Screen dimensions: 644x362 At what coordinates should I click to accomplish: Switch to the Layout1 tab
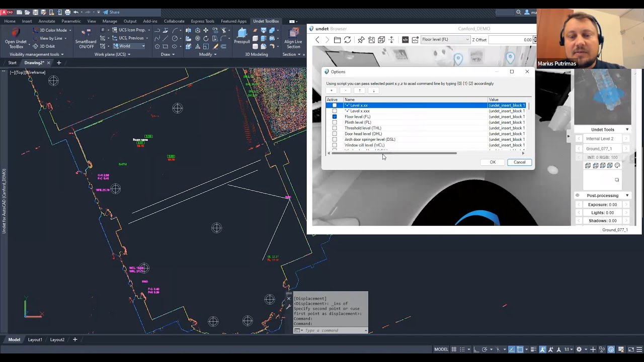[x=35, y=340]
